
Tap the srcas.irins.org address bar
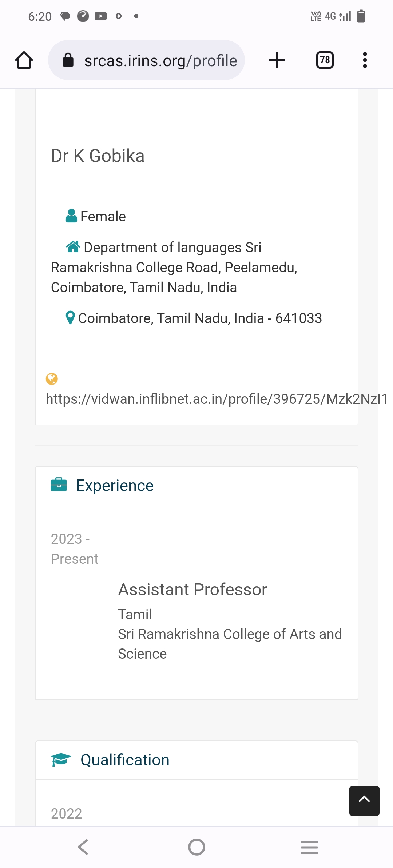[x=160, y=60]
